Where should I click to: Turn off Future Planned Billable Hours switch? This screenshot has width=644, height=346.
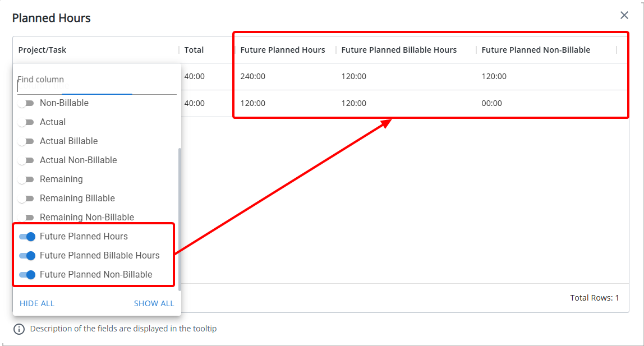(x=27, y=256)
